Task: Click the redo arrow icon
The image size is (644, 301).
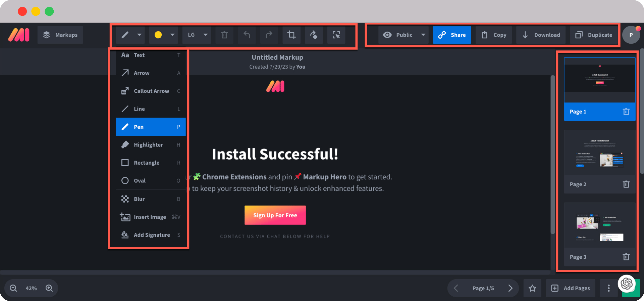Action: point(269,35)
